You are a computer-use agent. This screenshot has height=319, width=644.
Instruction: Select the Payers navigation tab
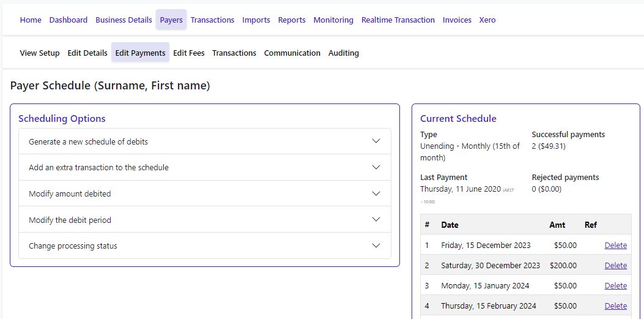point(171,20)
